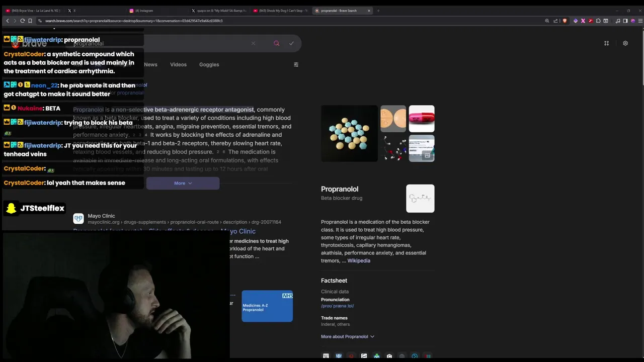Go back with the browser back arrow
The width and height of the screenshot is (644, 362).
(7, 21)
